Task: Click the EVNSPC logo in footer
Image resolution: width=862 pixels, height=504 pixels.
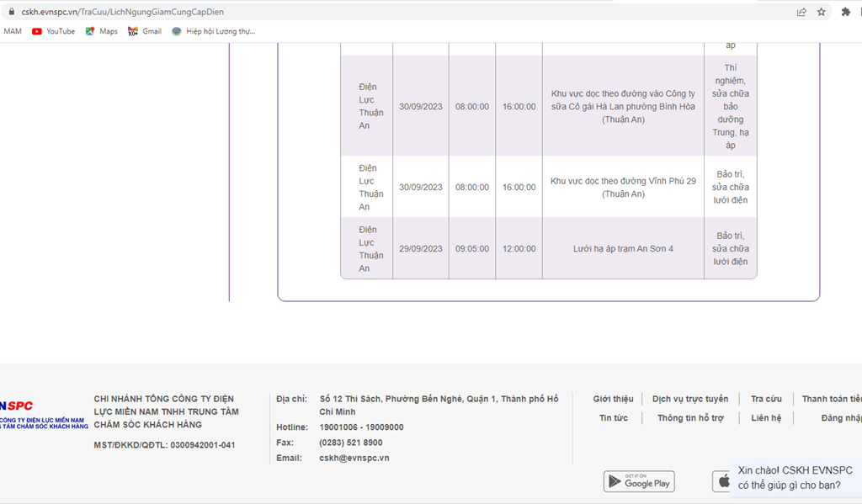Action: click(25, 414)
